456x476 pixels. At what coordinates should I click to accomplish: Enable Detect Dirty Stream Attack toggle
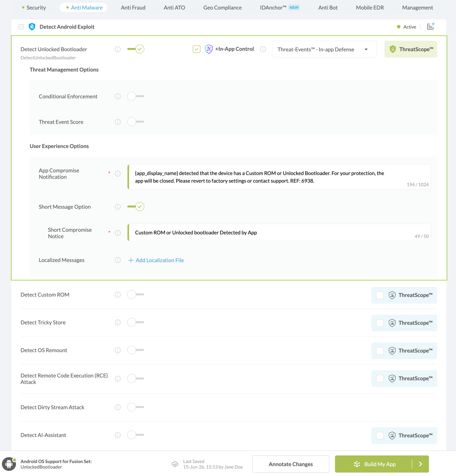[x=136, y=407]
